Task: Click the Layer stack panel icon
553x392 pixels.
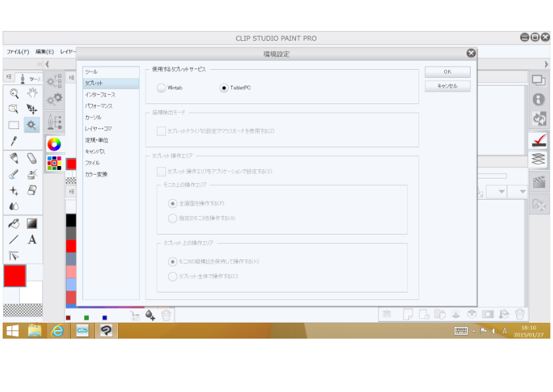Action: pyautogui.click(x=538, y=159)
